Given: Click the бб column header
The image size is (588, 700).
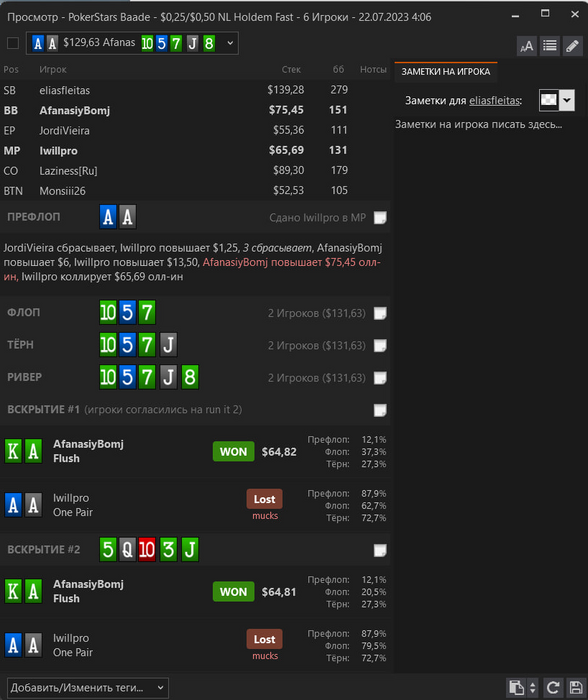Looking at the screenshot, I should click(338, 69).
